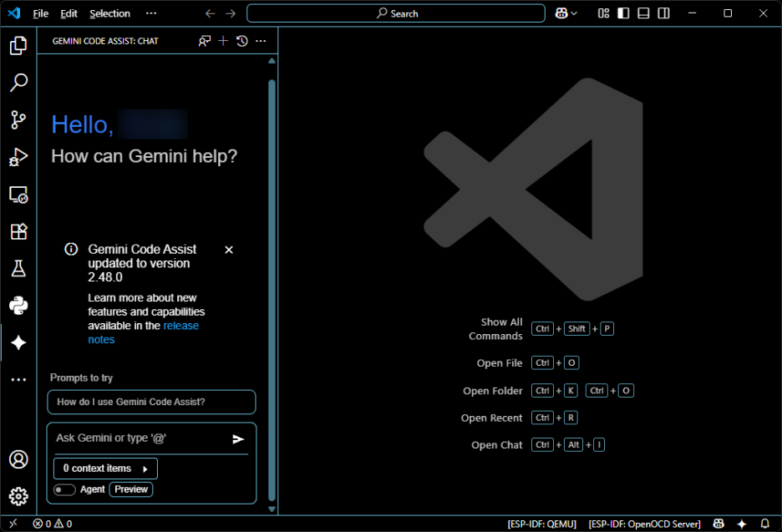Click the Gemini sparkle icon in status bar

tap(742, 524)
